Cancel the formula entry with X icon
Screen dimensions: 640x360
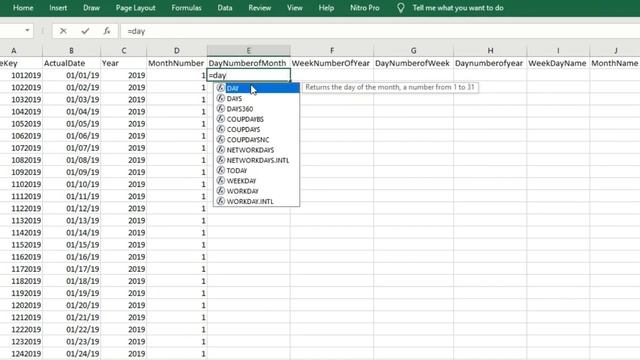(63, 31)
